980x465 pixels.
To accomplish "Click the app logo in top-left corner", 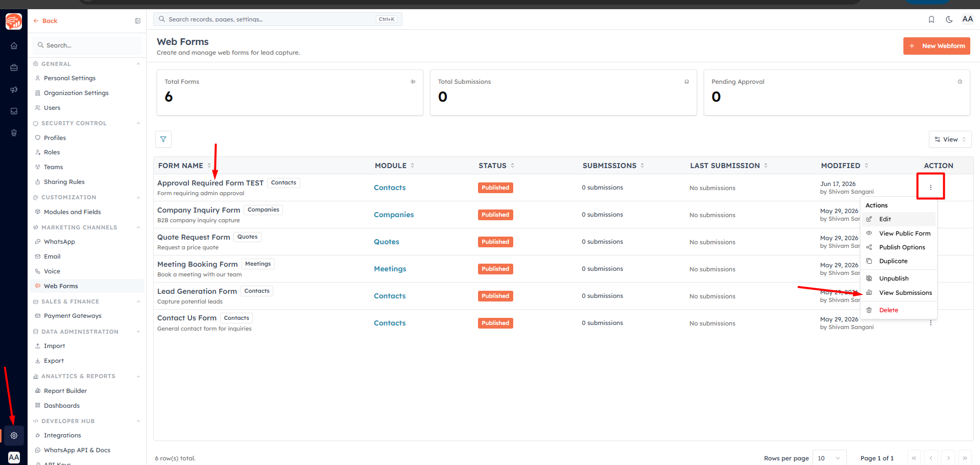I will [14, 21].
